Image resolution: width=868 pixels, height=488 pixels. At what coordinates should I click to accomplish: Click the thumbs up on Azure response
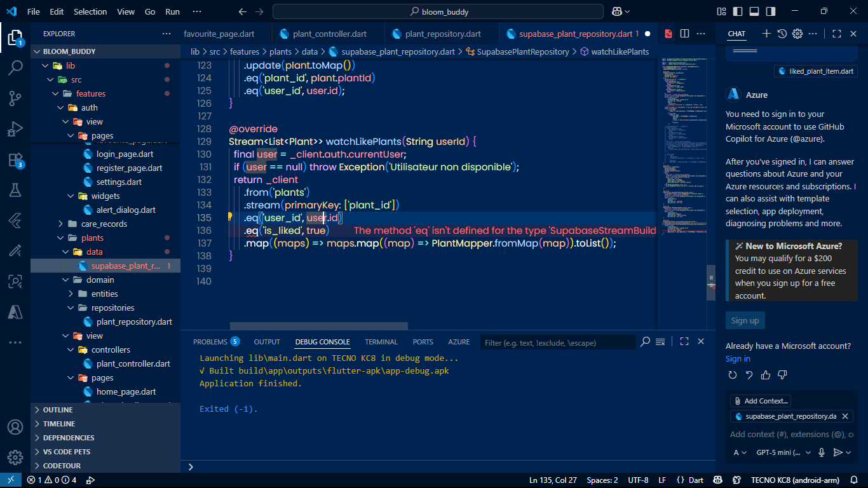pyautogui.click(x=766, y=375)
